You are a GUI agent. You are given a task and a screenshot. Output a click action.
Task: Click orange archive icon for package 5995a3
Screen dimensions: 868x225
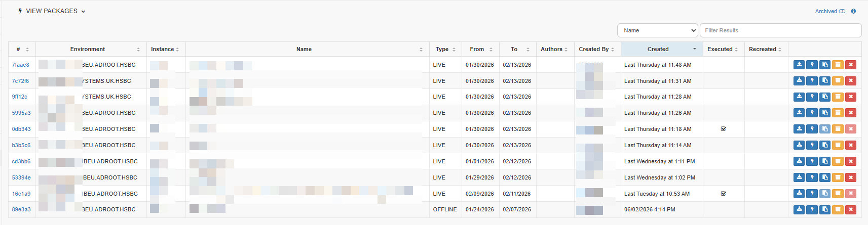click(x=838, y=113)
